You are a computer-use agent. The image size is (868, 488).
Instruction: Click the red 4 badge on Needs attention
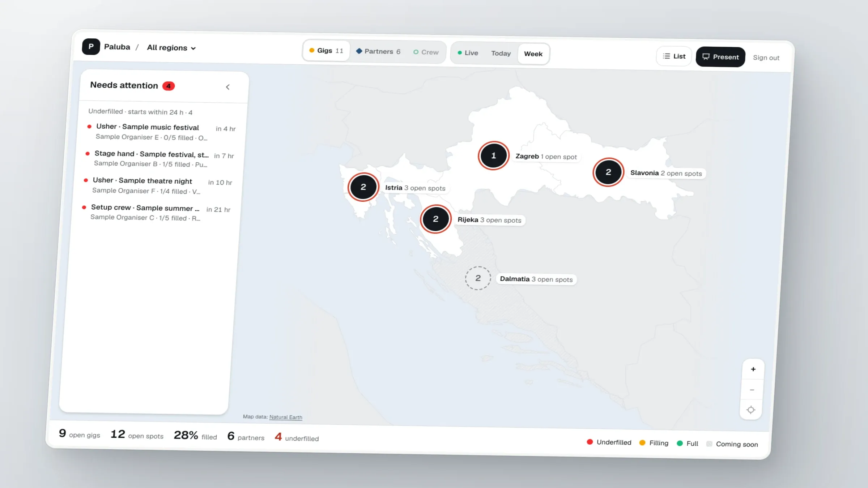[x=169, y=86]
